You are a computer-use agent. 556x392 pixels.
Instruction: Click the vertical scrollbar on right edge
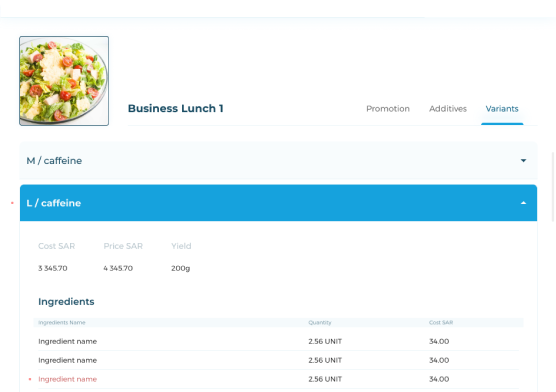552,187
